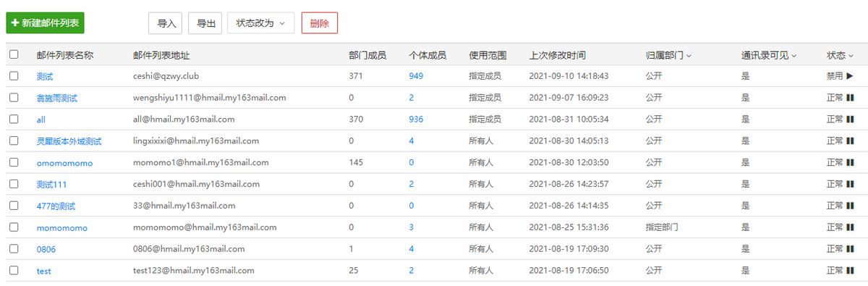868x286 pixels.
Task: Click address test123@hmail.my163mail.com
Action: pyautogui.click(x=194, y=271)
